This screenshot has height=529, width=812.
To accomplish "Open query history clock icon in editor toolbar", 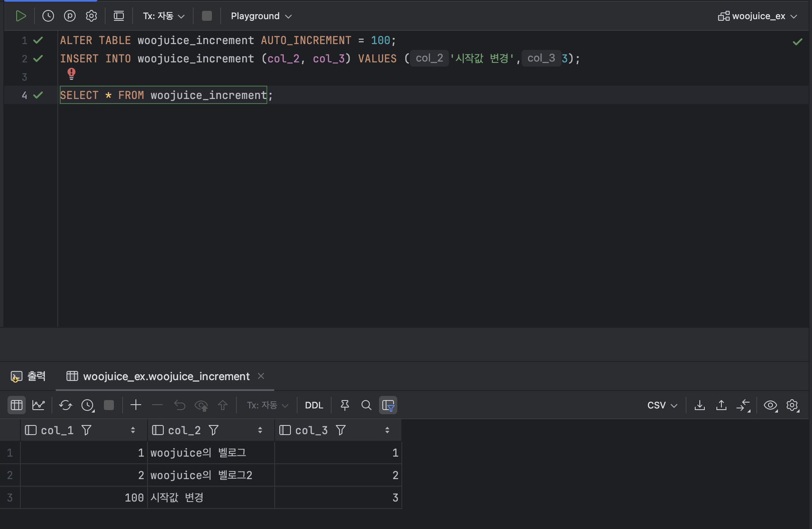I will pos(48,16).
